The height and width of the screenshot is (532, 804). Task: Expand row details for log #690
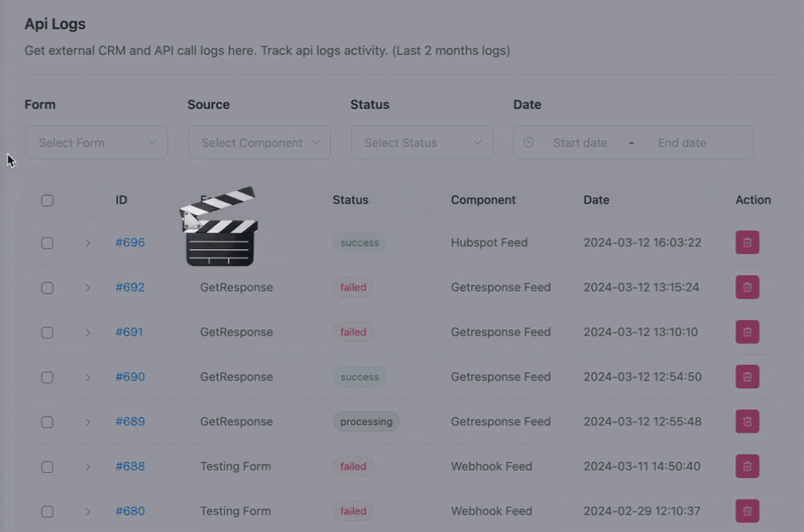[87, 377]
